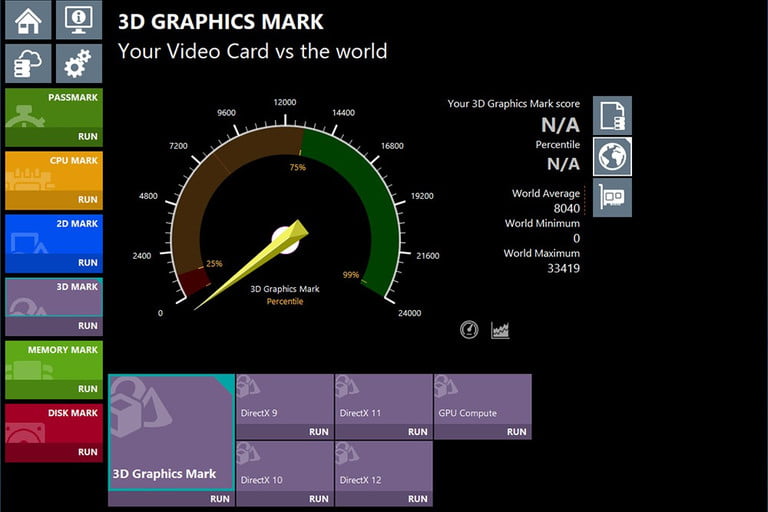Click the dark red low-percentile gauge segment
Viewport: 768px width, 512px height.
point(192,283)
